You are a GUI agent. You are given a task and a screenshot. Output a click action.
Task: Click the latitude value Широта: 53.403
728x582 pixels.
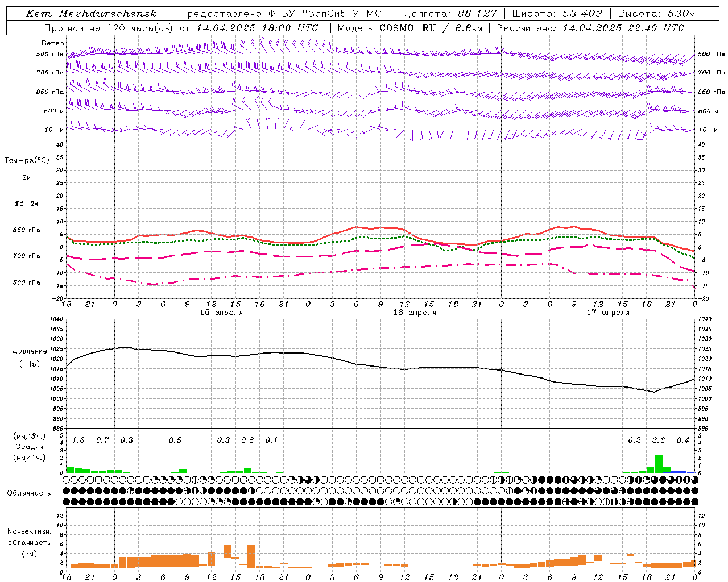point(557,14)
